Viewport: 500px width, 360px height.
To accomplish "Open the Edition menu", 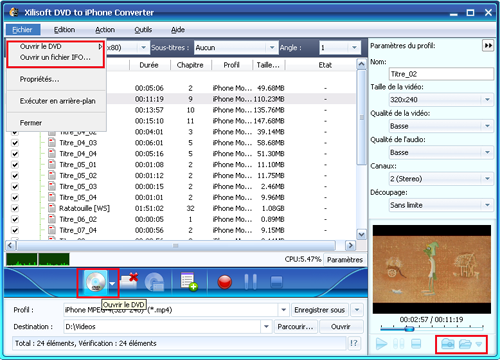I will point(64,30).
